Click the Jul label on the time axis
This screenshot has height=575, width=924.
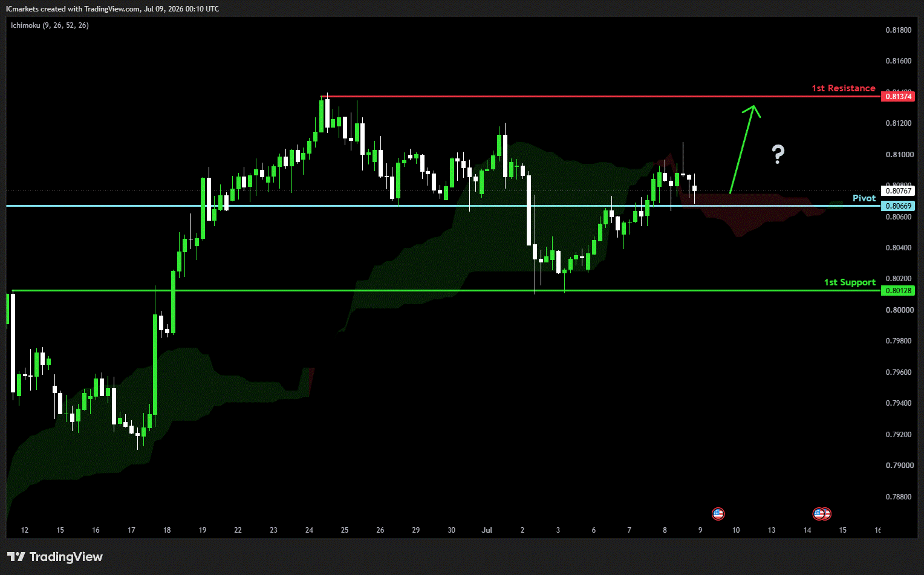[487, 530]
